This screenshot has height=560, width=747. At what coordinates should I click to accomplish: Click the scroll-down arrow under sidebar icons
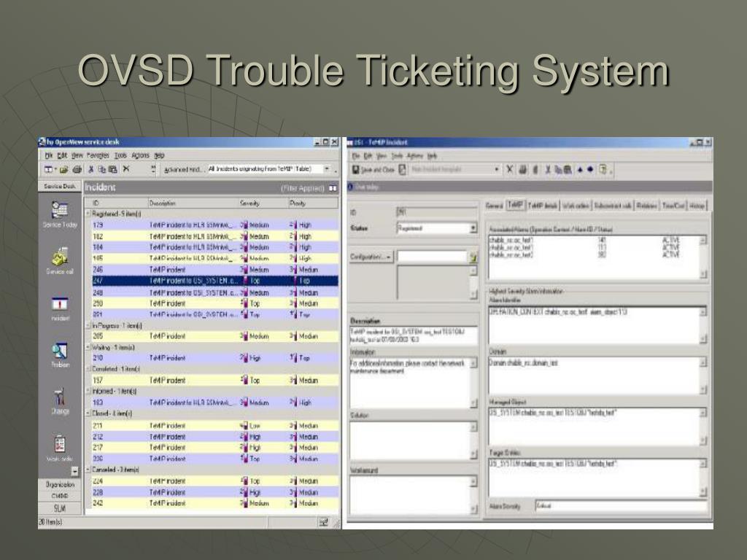(74, 471)
